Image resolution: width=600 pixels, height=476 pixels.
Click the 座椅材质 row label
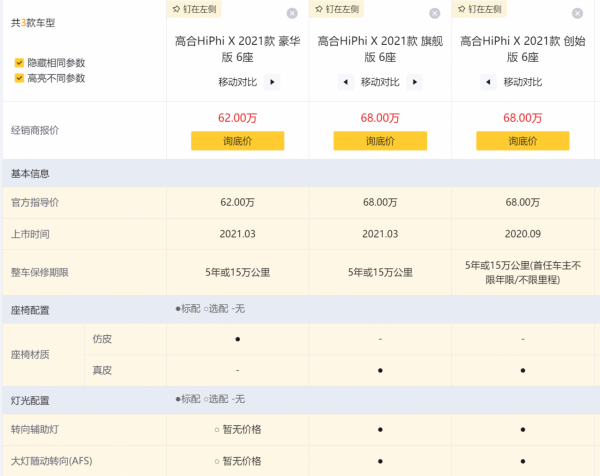(x=30, y=355)
